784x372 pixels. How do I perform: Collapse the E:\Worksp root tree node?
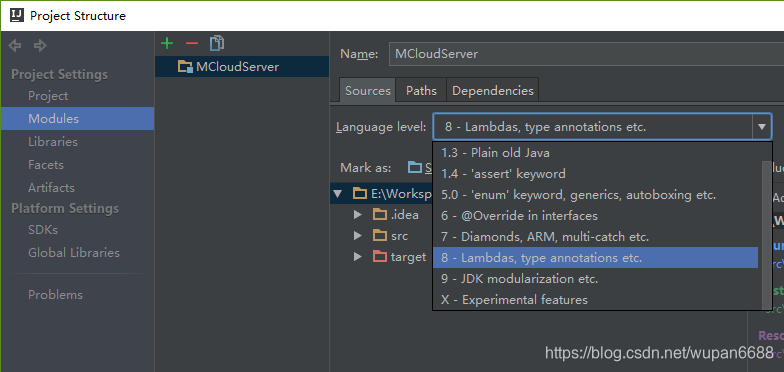[x=338, y=194]
